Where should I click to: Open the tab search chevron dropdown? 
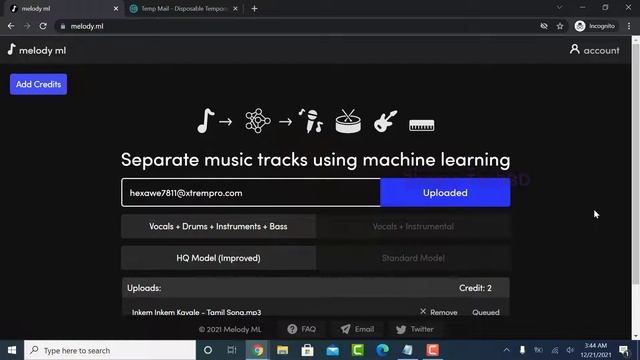click(x=560, y=7)
